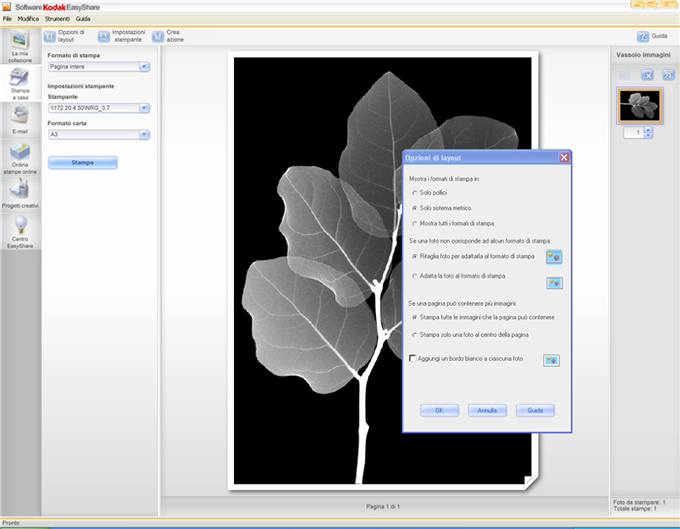This screenshot has height=529, width=680.
Task: Open the Strumenti menu
Action: coord(57,19)
